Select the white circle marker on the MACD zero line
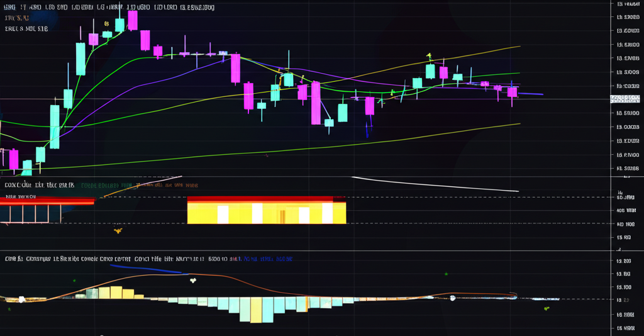 tap(453, 298)
